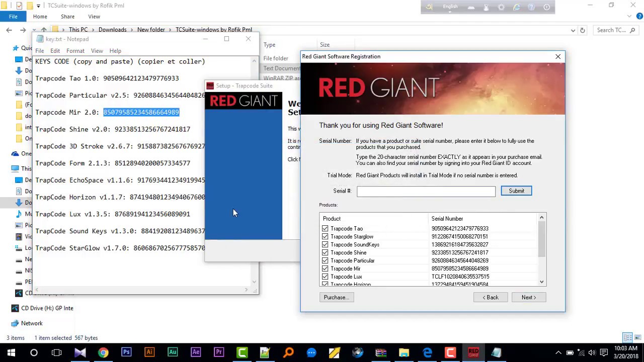
Task: Uncheck Trapcode SoundKeys product checkbox
Action: [325, 244]
